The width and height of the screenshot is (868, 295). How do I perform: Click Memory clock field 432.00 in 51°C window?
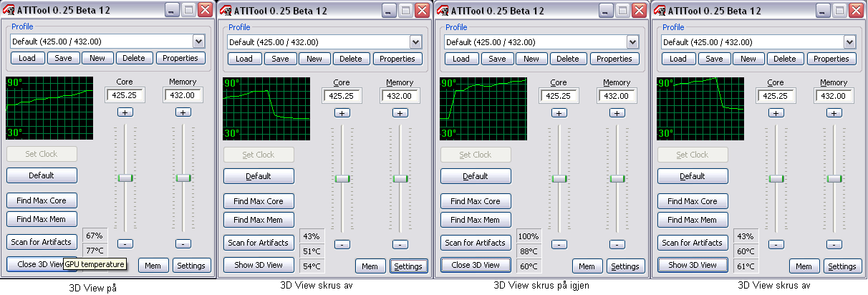pos(400,95)
